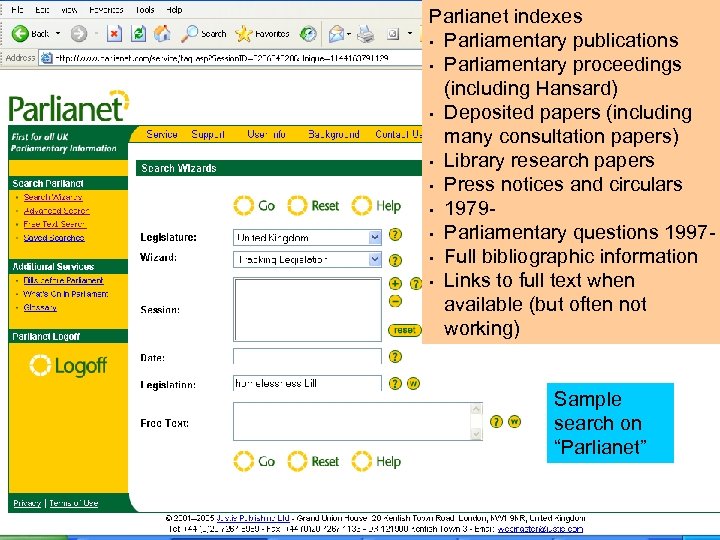The width and height of the screenshot is (720, 540).
Task: Click the top Reset button
Action: click(x=313, y=206)
